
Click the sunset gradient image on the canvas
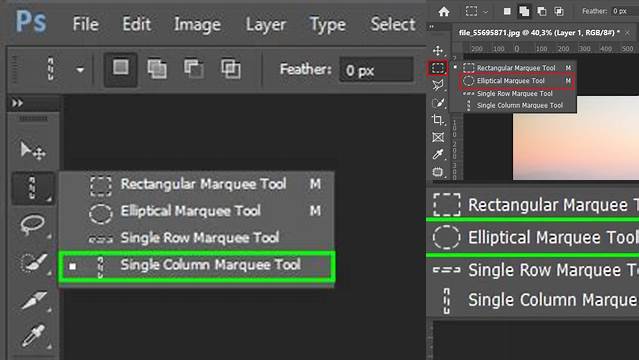pos(576,138)
